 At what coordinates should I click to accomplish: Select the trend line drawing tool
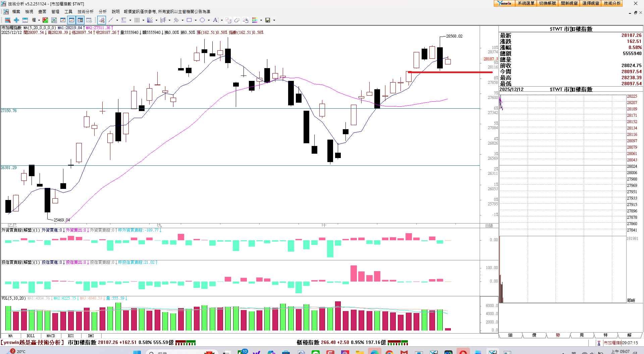click(111, 20)
